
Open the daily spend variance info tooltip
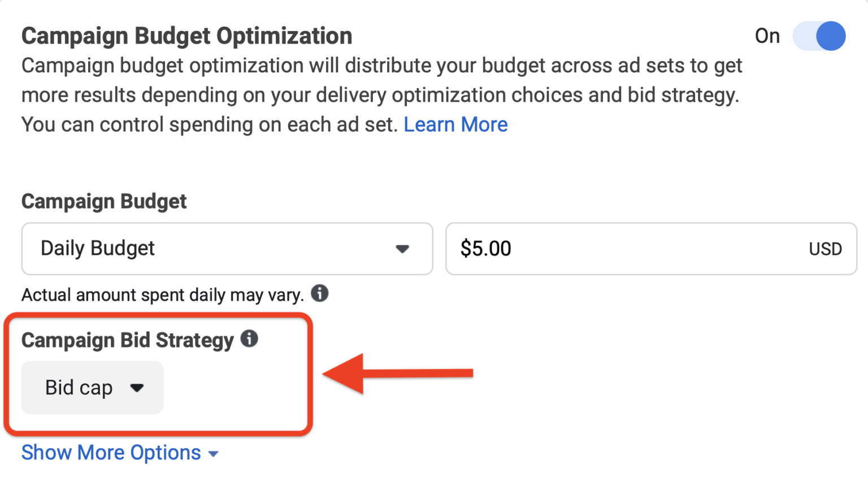click(320, 293)
